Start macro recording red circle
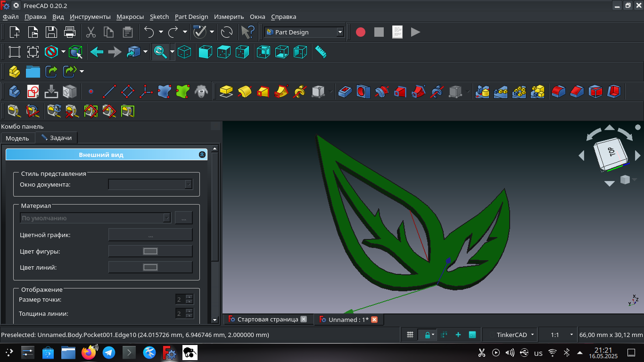The image size is (644, 362). 361,32
